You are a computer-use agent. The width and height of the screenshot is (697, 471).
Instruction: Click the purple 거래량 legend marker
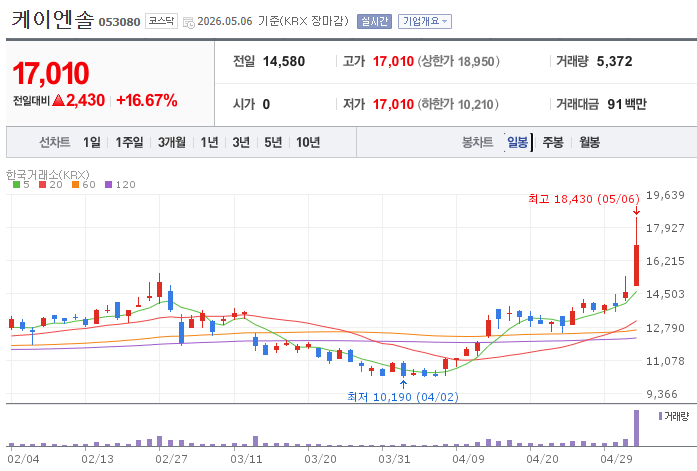pyautogui.click(x=660, y=416)
